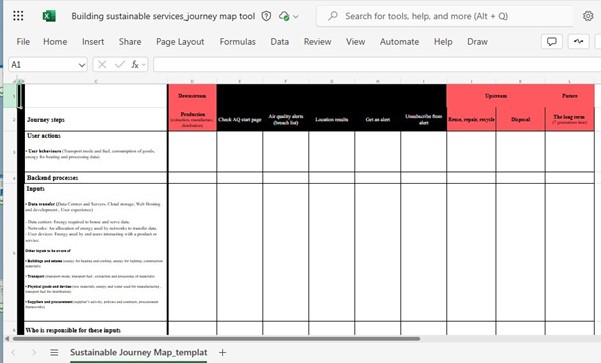This screenshot has width=601, height=363.
Task: Click the cloud save status icon
Action: pos(284,16)
